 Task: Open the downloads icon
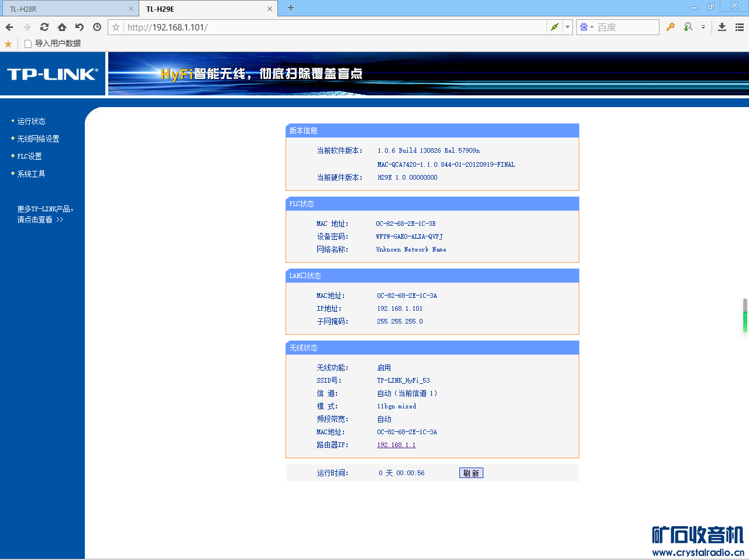[x=722, y=27]
